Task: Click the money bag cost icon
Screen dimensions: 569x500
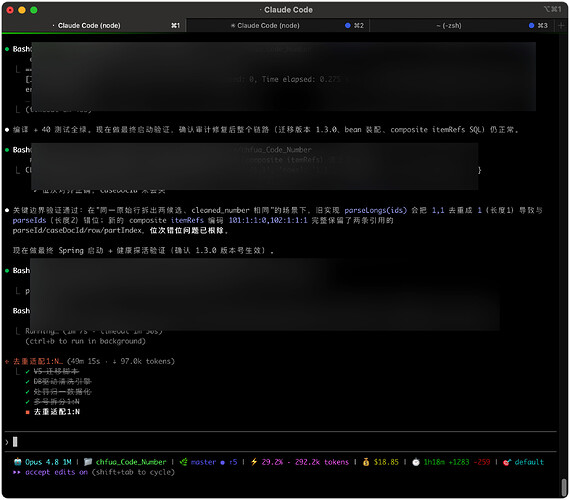Action: tap(366, 462)
